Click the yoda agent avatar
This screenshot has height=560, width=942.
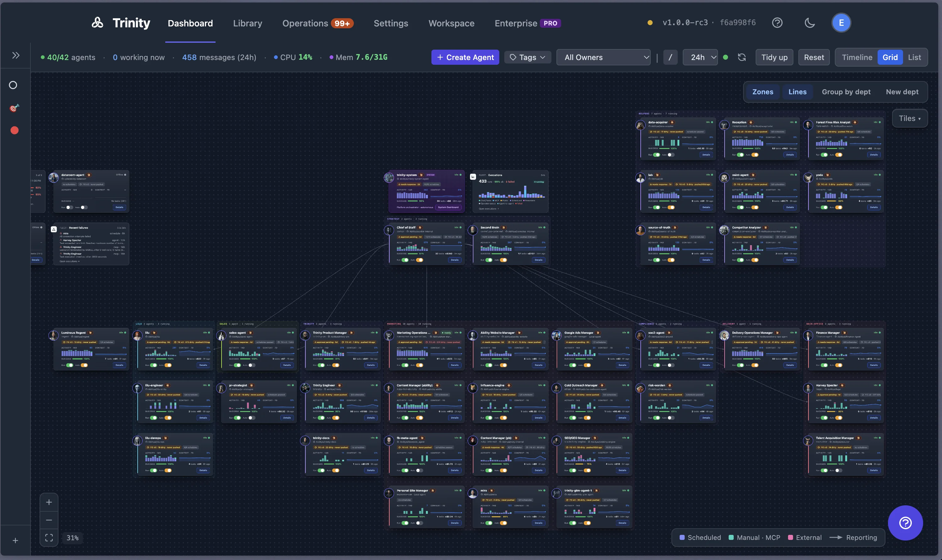coord(808,177)
